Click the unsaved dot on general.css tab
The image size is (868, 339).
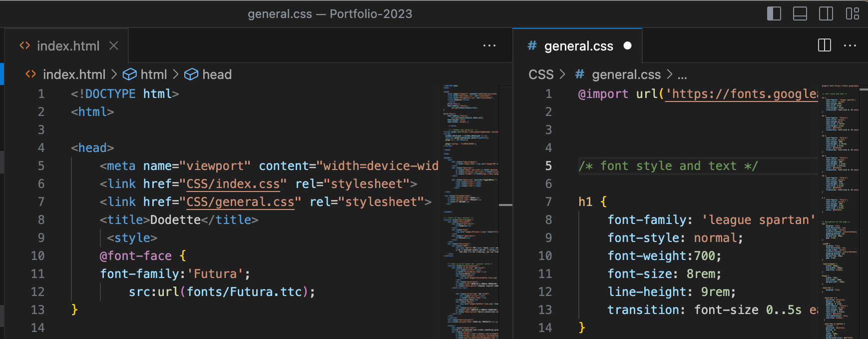click(x=628, y=46)
